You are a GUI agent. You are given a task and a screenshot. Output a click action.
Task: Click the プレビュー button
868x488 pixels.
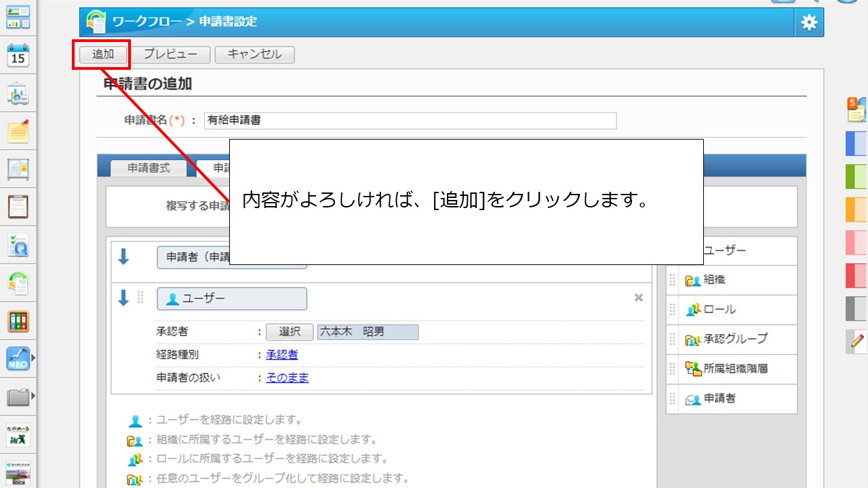click(x=170, y=54)
